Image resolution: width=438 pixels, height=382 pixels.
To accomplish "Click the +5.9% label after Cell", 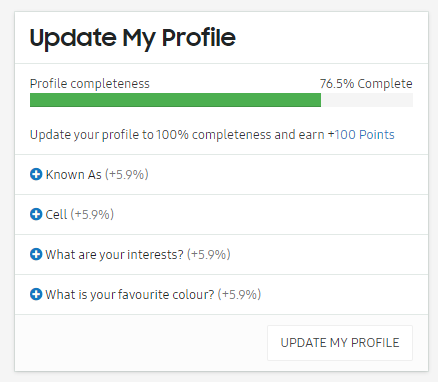I will point(92,214).
